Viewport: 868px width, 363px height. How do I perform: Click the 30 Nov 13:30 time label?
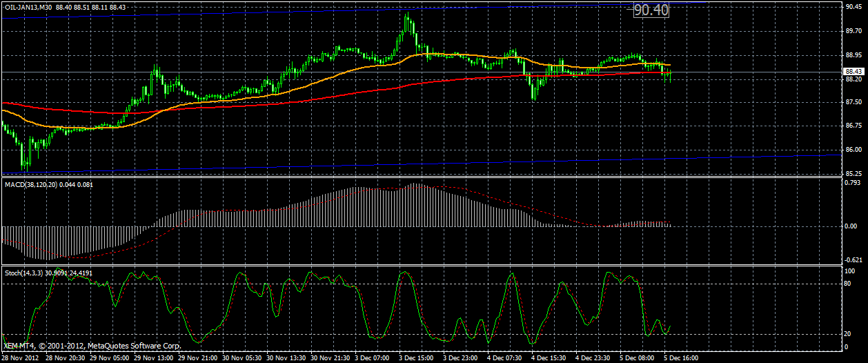(x=286, y=358)
